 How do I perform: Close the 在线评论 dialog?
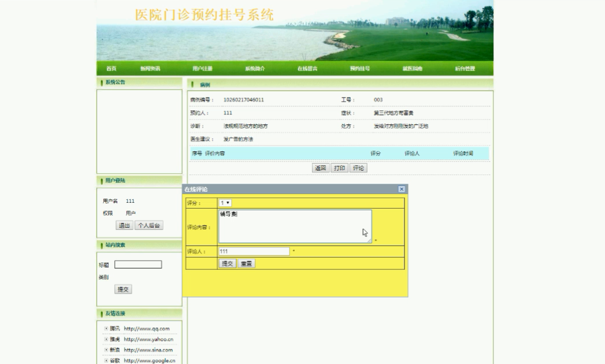click(402, 189)
